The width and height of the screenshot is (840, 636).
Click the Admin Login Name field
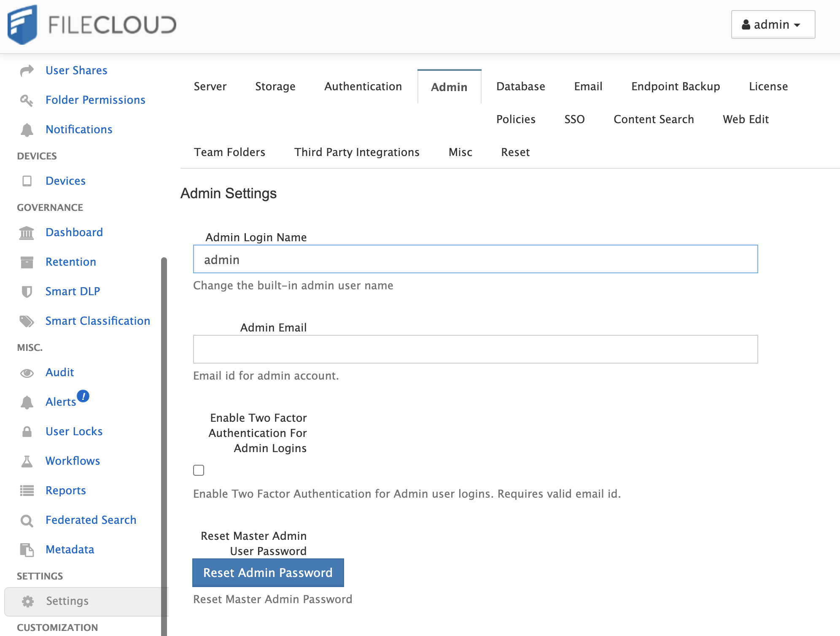(475, 259)
